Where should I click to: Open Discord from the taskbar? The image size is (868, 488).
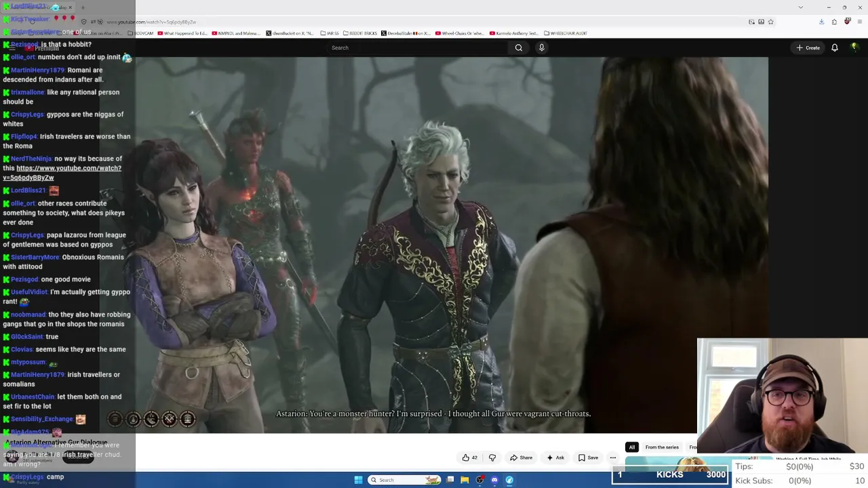494,480
